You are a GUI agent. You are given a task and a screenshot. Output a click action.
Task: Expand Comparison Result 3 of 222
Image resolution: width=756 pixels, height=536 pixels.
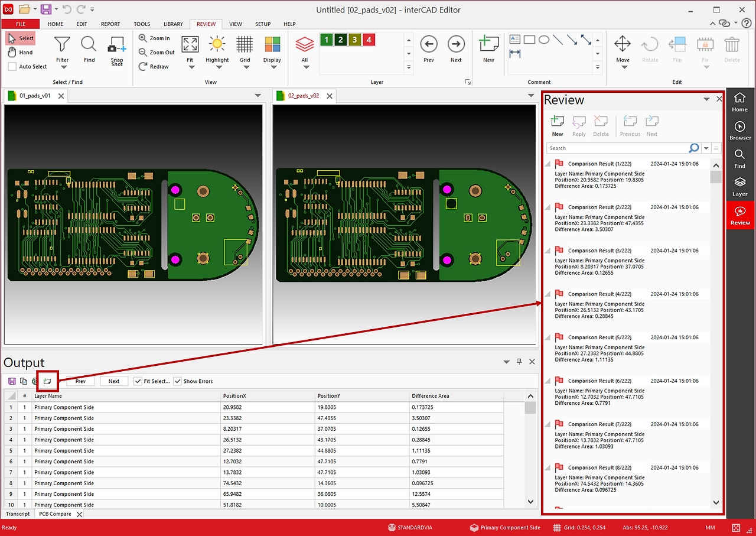pyautogui.click(x=546, y=250)
